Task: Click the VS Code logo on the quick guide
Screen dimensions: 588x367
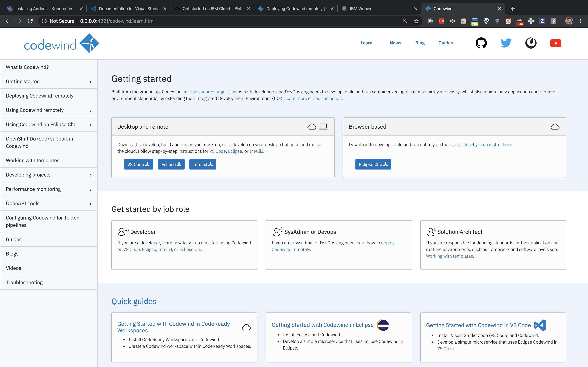Action: coord(540,325)
